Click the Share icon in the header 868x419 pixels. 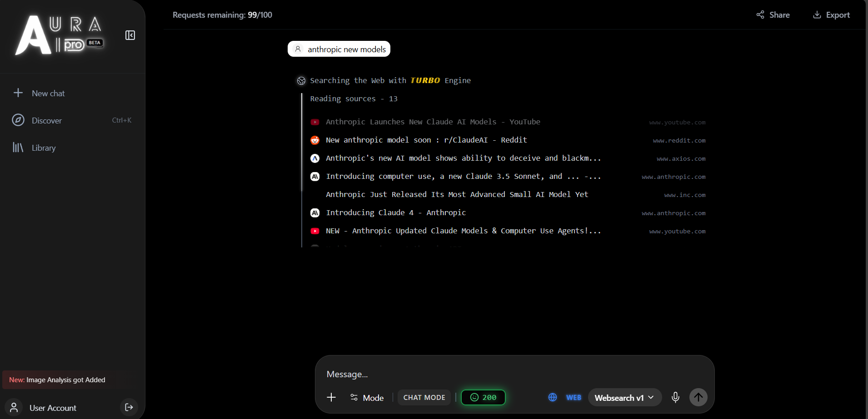(x=760, y=15)
